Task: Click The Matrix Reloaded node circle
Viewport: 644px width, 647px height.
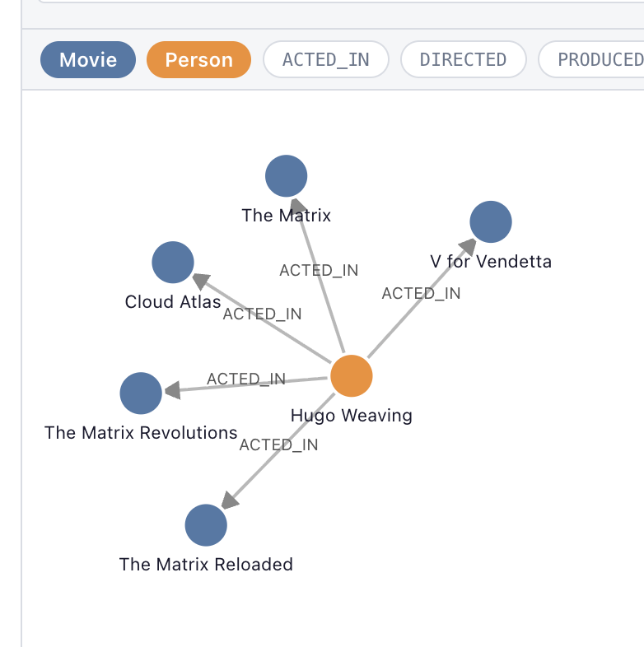Action: [206, 525]
